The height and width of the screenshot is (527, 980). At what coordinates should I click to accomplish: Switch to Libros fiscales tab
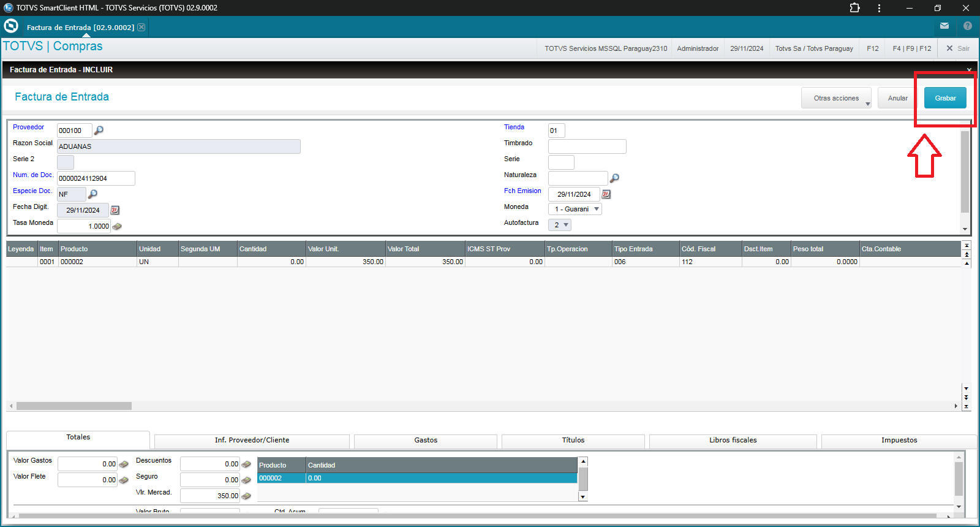pyautogui.click(x=733, y=441)
